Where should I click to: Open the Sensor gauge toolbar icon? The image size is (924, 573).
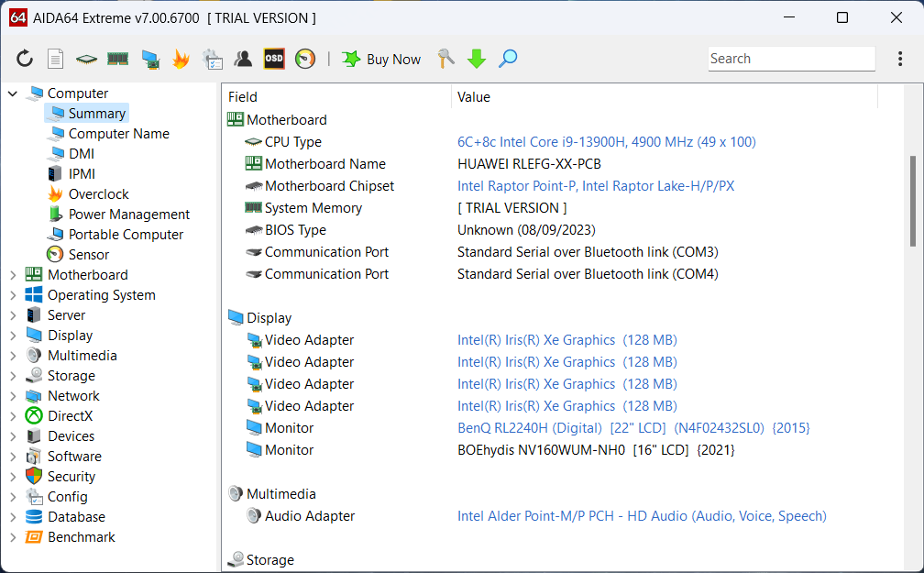[x=305, y=59]
